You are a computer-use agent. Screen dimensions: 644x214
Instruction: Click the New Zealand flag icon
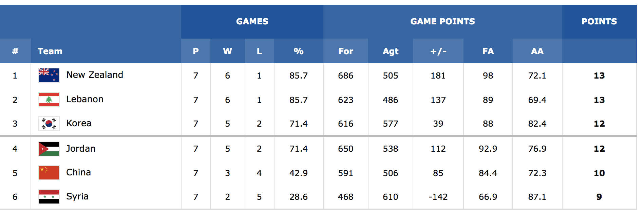tap(49, 75)
